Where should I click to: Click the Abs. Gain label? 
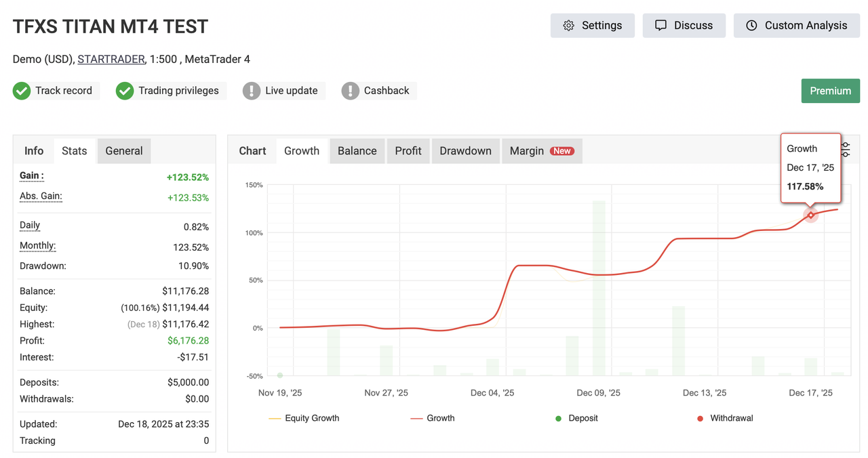point(41,196)
